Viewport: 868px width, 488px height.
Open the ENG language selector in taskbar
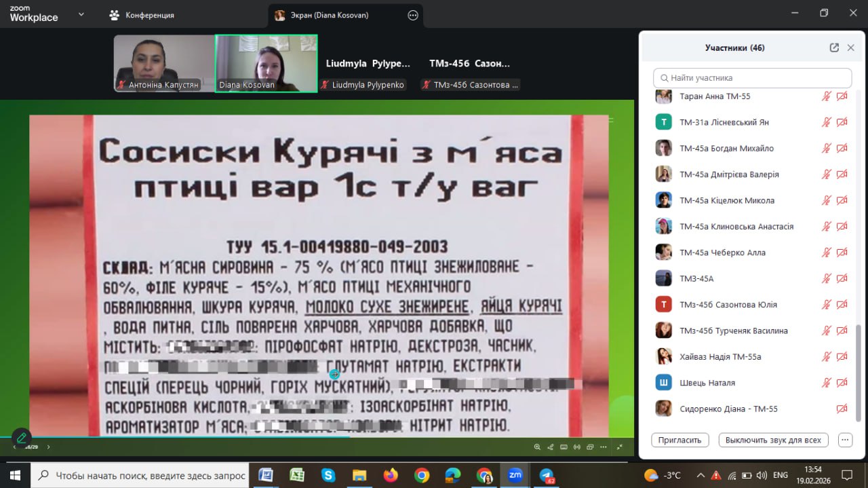click(781, 475)
